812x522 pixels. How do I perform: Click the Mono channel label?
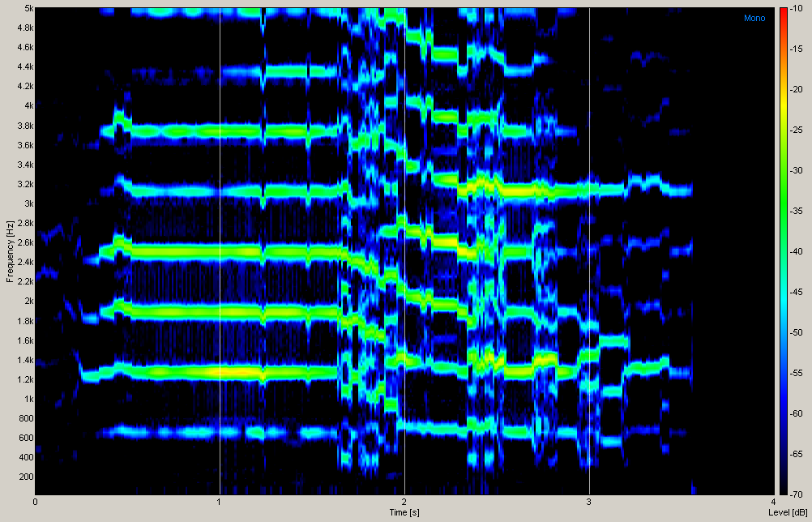click(x=754, y=18)
